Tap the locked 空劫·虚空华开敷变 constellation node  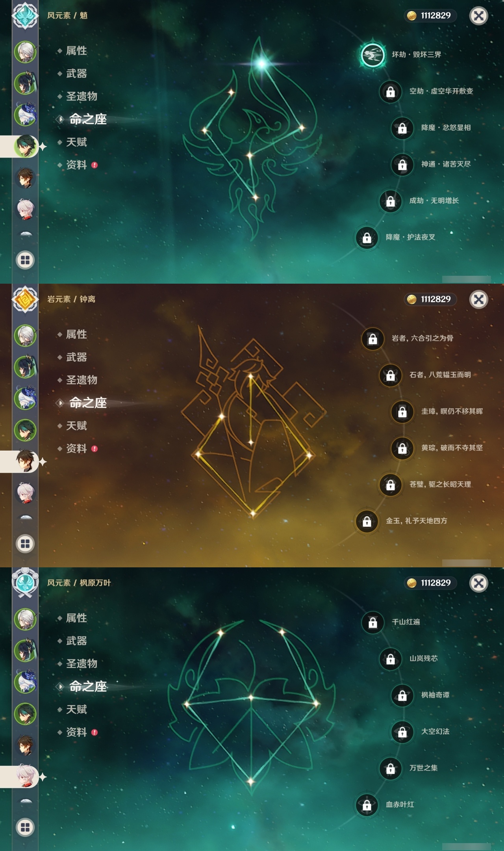coord(391,91)
